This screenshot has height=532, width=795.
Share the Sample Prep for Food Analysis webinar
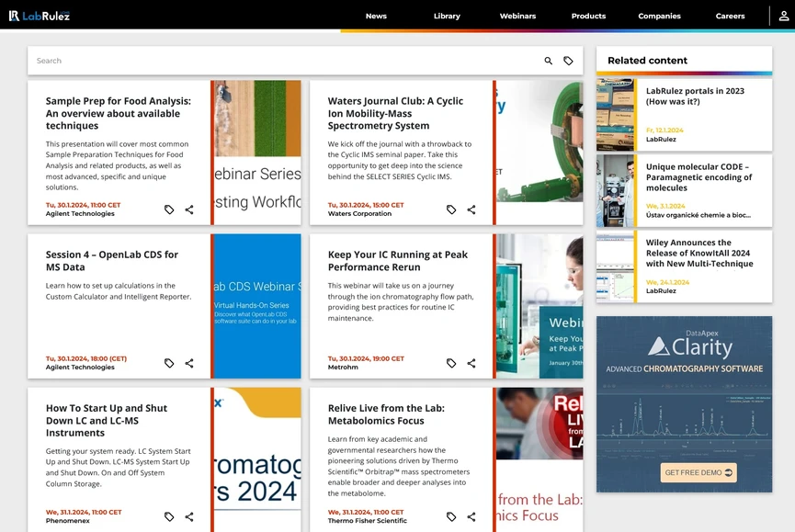tap(189, 209)
